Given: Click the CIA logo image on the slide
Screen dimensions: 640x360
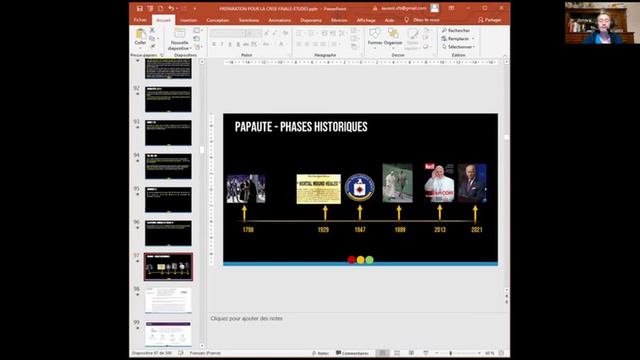Looking at the screenshot, I should (x=360, y=188).
